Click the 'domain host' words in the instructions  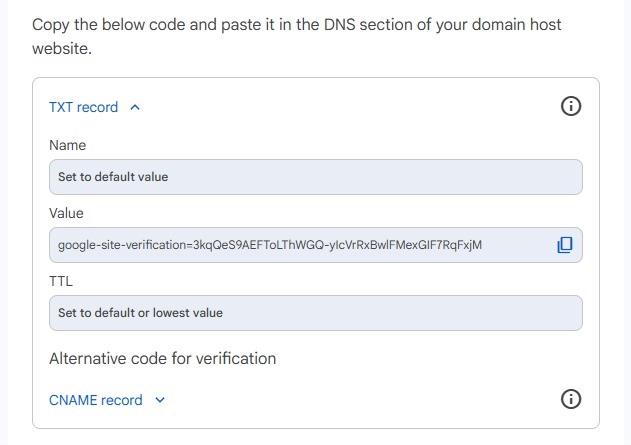(516, 25)
